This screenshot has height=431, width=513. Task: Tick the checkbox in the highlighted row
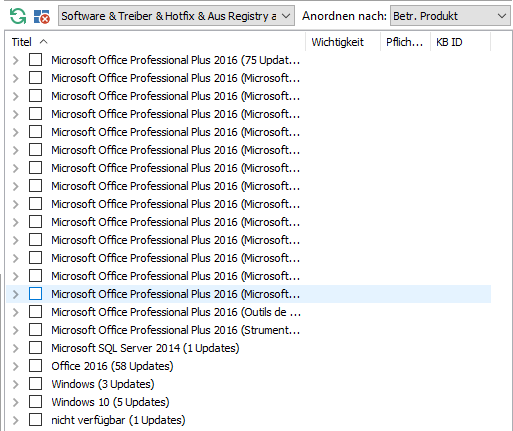tap(35, 294)
